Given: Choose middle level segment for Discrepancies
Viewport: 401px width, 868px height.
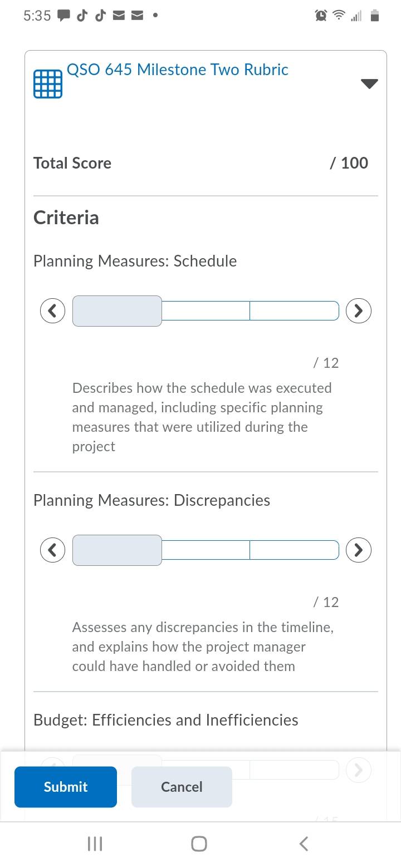Looking at the screenshot, I should 206,550.
